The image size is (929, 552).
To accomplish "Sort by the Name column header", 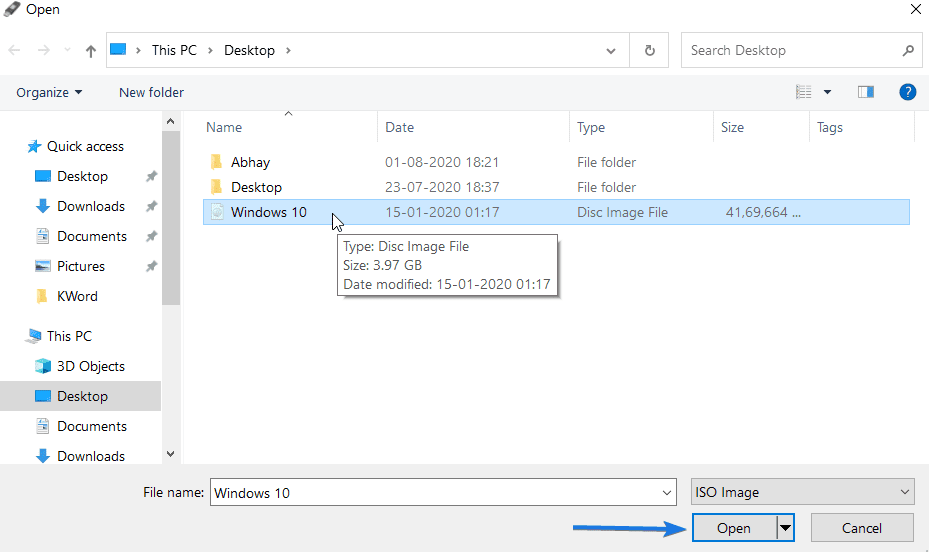I will [224, 127].
